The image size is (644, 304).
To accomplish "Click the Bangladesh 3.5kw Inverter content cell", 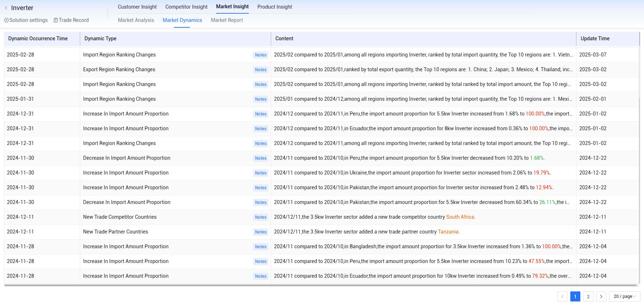I will coord(423,246).
